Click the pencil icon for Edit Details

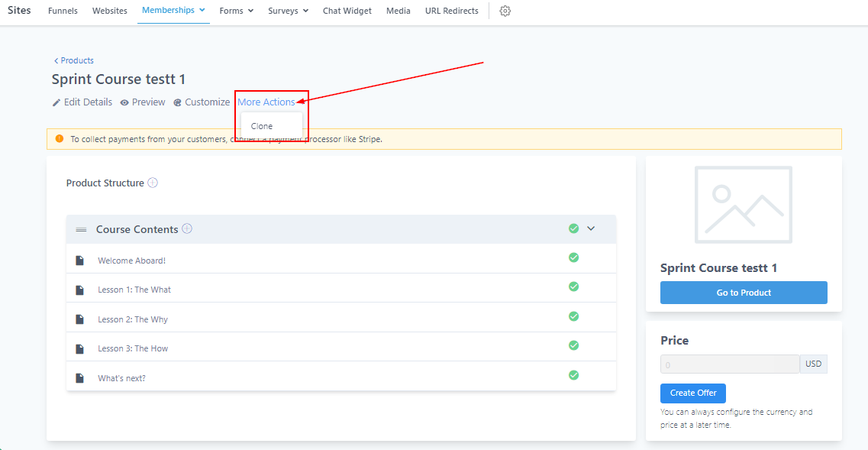56,102
